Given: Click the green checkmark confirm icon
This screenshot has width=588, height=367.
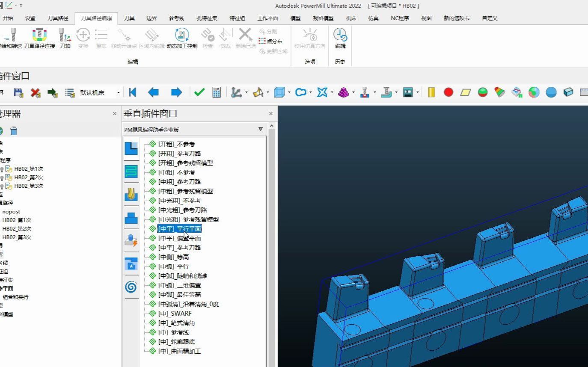Looking at the screenshot, I should [199, 92].
